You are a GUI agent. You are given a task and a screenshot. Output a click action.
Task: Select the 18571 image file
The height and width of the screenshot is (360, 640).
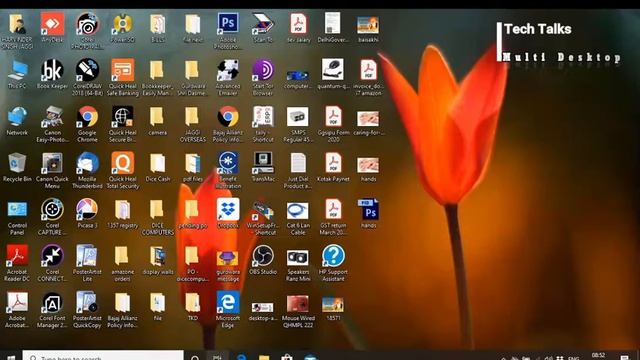pyautogui.click(x=333, y=305)
